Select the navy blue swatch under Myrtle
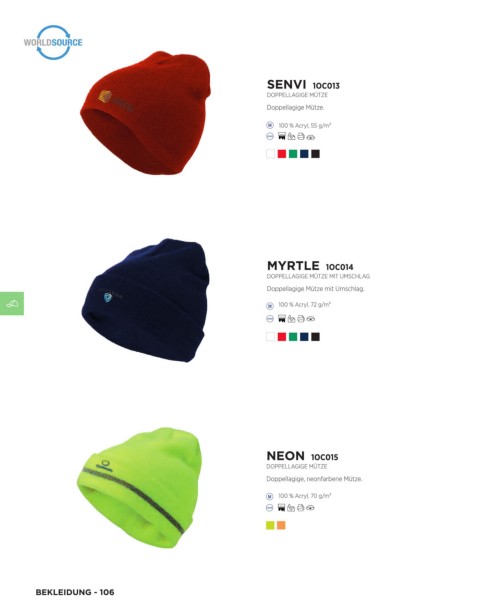This screenshot has height=607, width=480. coord(304,337)
